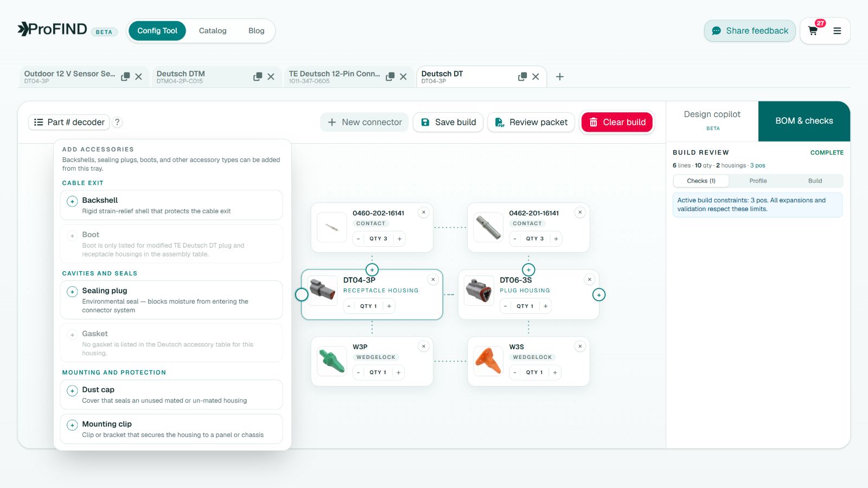Duplicate the Deutsch DT tab

point(522,76)
